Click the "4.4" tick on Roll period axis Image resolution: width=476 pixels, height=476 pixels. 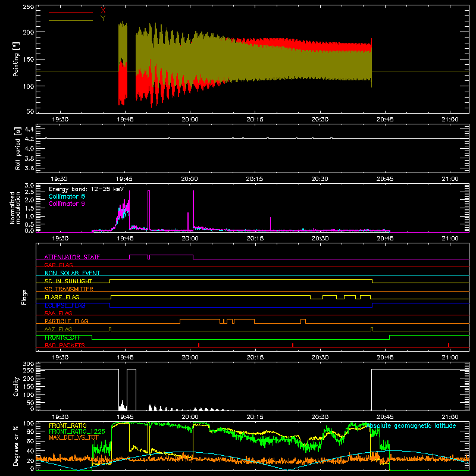(29, 129)
